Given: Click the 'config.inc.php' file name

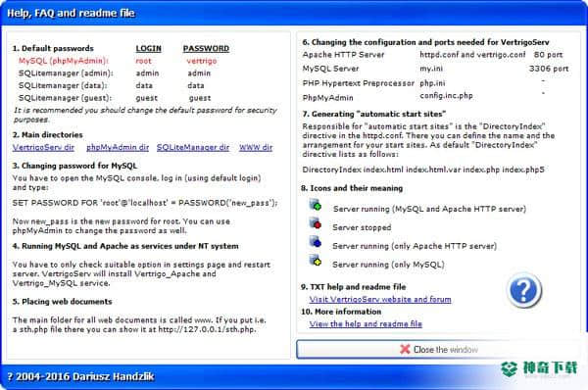Looking at the screenshot, I should tap(446, 96).
